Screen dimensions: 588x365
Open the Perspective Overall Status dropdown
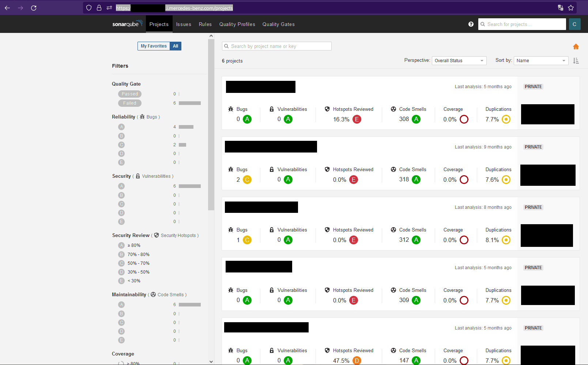point(459,61)
